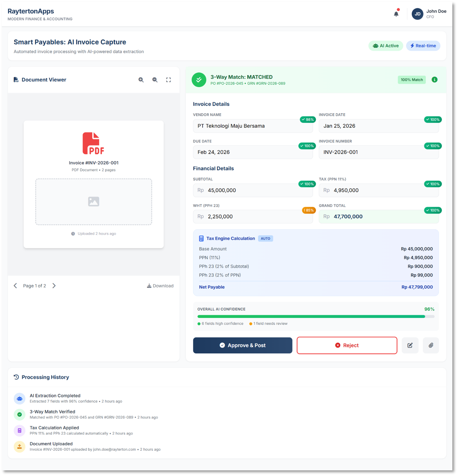The height and width of the screenshot is (476, 458).
Task: Click the Net Payable Rp 47,799,000 value
Action: click(417, 287)
